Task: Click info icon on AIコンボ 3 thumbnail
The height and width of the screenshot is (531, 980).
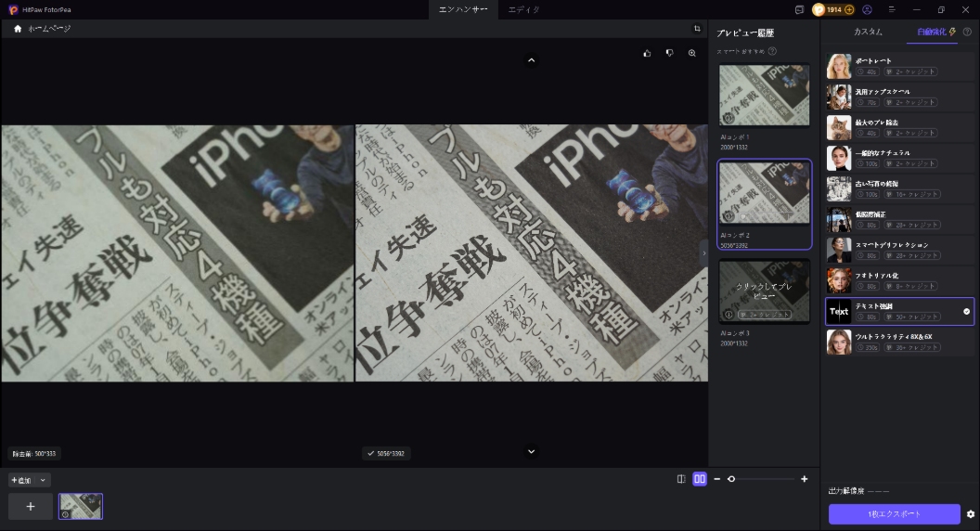Action: 729,315
